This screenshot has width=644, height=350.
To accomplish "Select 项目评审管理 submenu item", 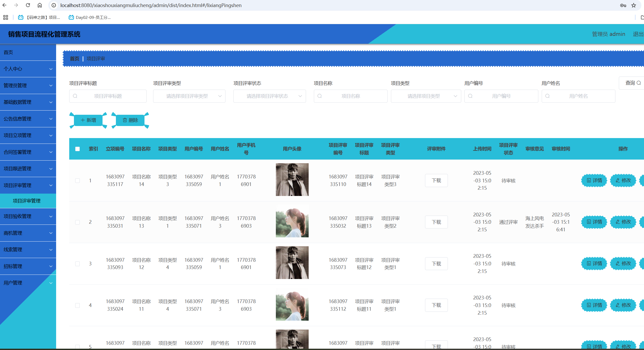I will click(x=28, y=201).
